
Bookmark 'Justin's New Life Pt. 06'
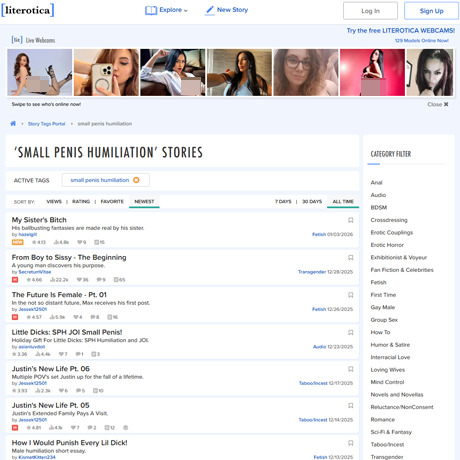351,369
